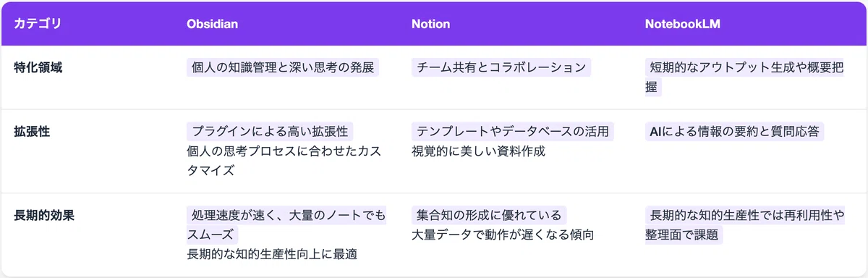
Task: Click the 拡張性 row label
Action: [x=32, y=132]
